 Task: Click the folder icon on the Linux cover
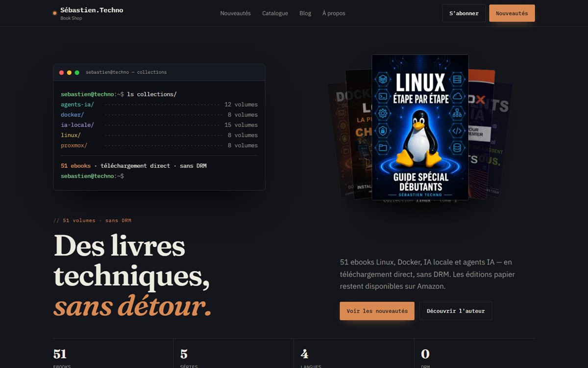(x=383, y=147)
